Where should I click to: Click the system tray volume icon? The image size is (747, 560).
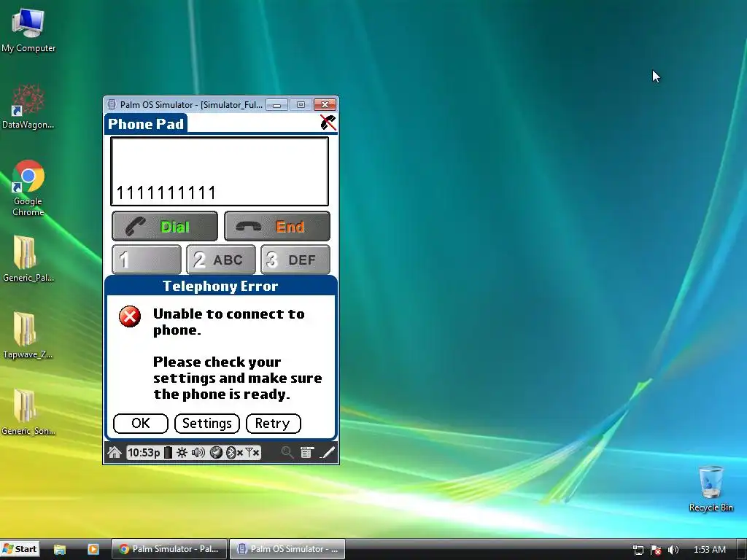[673, 550]
